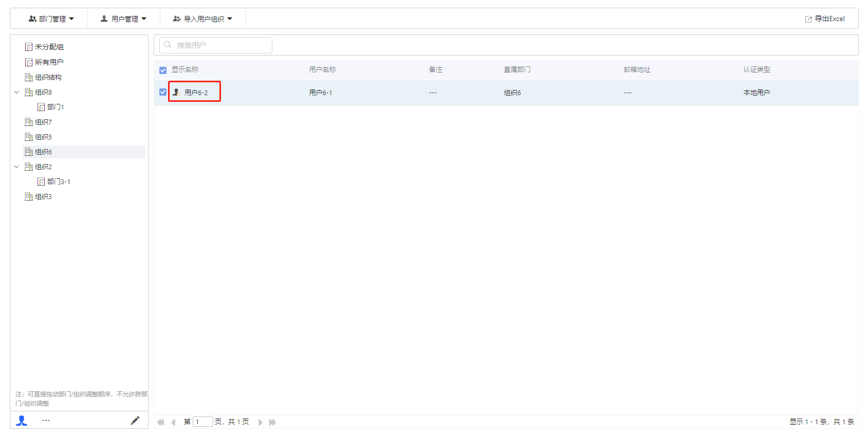Select 组织6 in the tree
Viewport: 868px width, 435px height.
pyautogui.click(x=43, y=152)
